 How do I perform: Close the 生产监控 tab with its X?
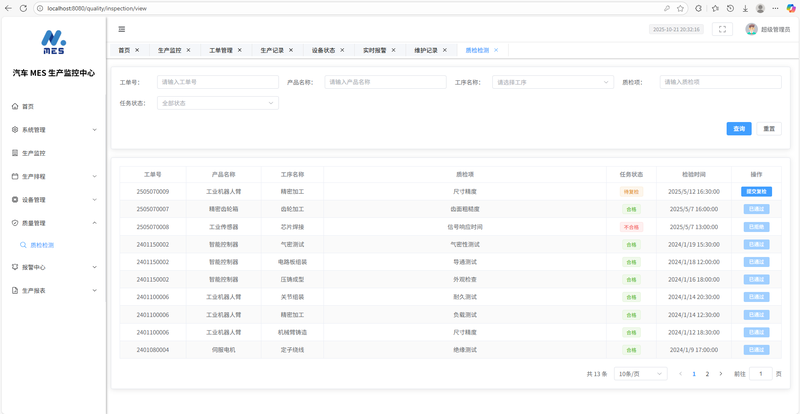pyautogui.click(x=189, y=50)
